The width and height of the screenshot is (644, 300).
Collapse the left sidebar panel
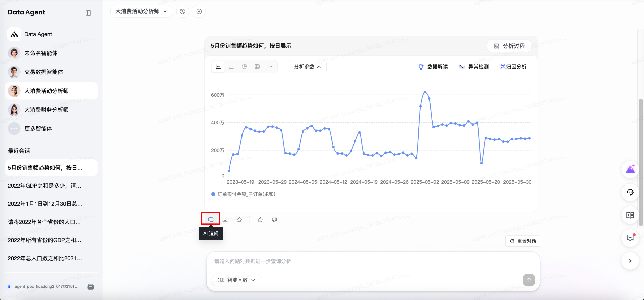pyautogui.click(x=88, y=13)
